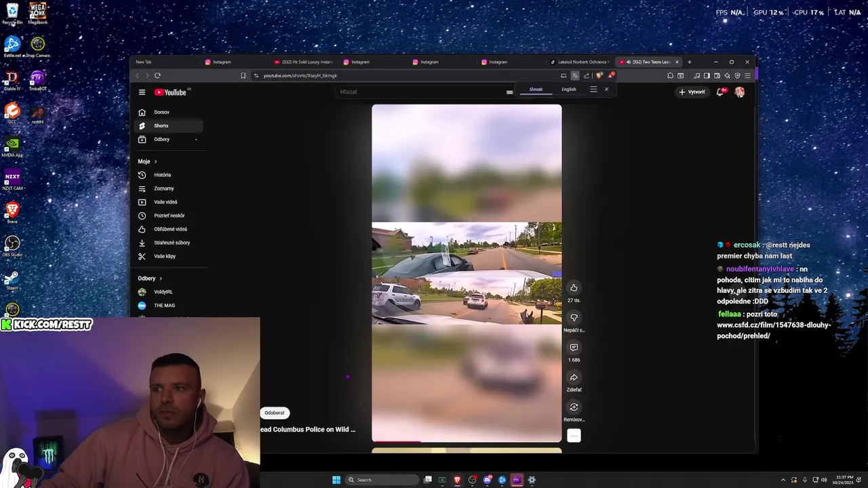Open YouTube account avatar menu
868x488 pixels.
(739, 92)
